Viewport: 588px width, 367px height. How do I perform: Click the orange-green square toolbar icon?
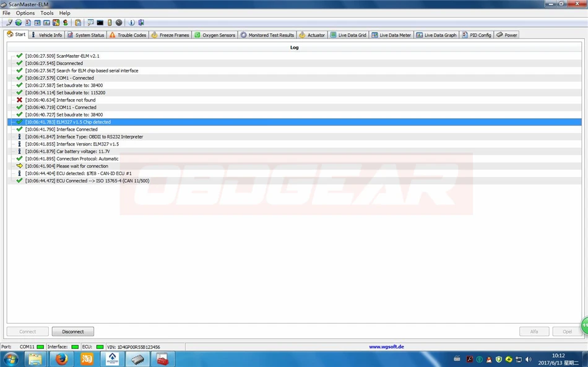click(x=56, y=22)
